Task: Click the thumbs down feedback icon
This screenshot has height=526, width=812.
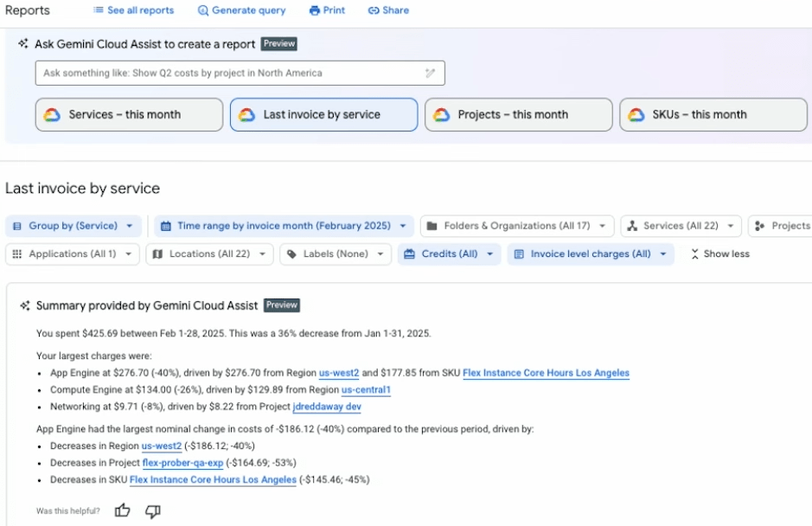Action: [x=153, y=511]
